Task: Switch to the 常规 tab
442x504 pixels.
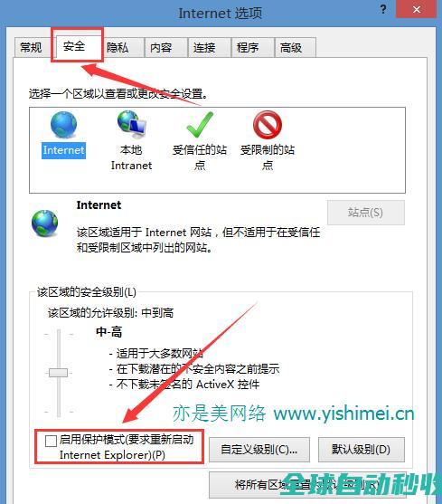Action: [x=31, y=48]
